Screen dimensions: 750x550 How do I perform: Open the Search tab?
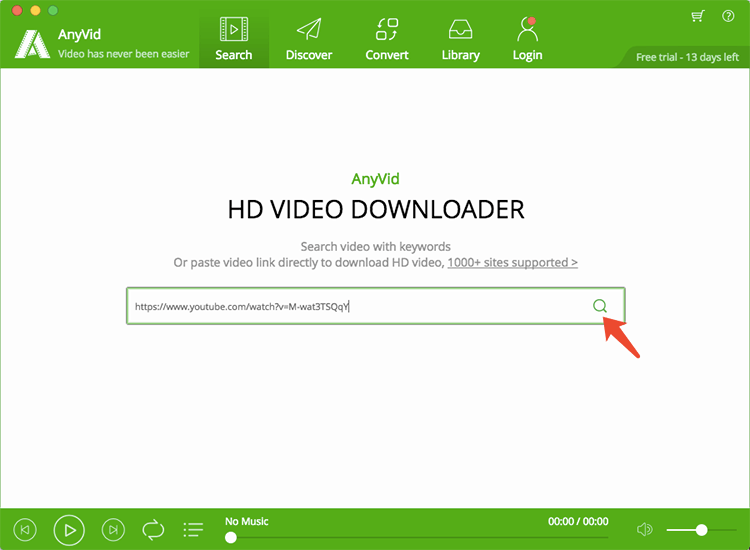[233, 38]
